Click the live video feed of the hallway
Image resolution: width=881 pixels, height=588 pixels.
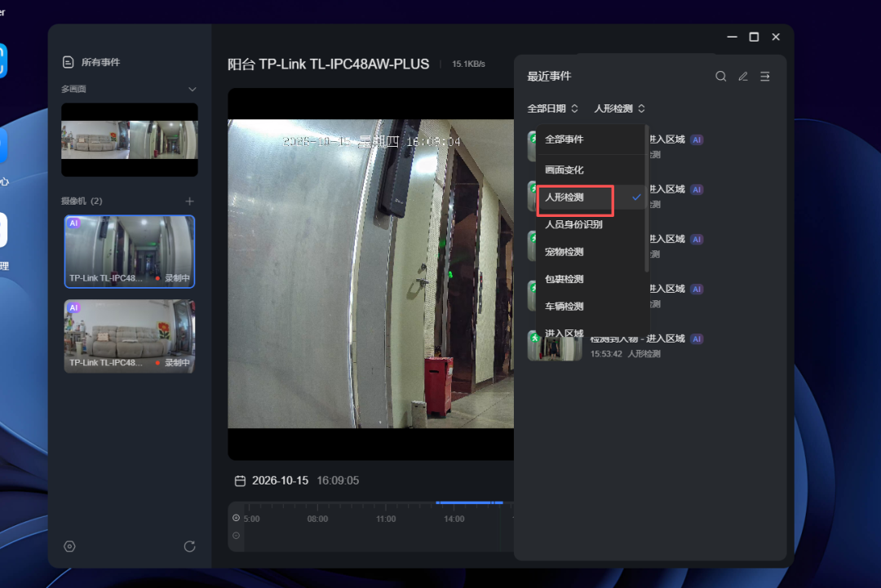click(x=371, y=273)
